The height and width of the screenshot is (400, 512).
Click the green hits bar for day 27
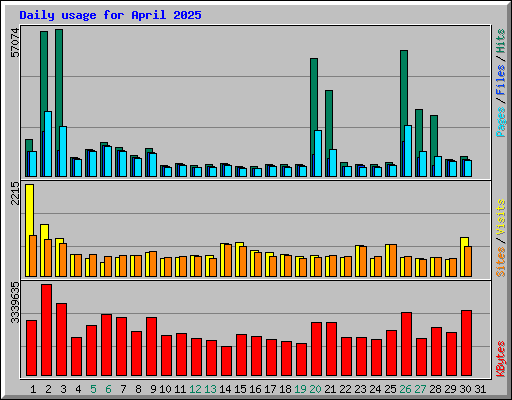(x=419, y=131)
